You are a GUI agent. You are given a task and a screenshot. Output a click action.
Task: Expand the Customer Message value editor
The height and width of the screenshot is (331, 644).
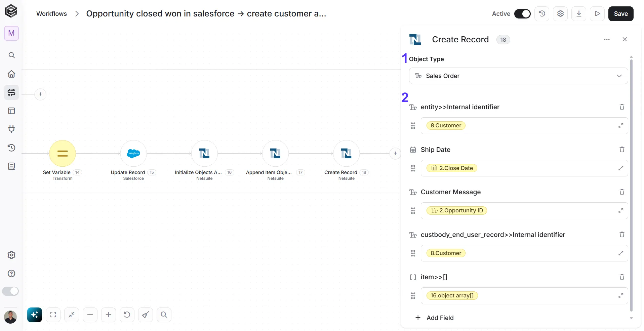click(x=621, y=211)
